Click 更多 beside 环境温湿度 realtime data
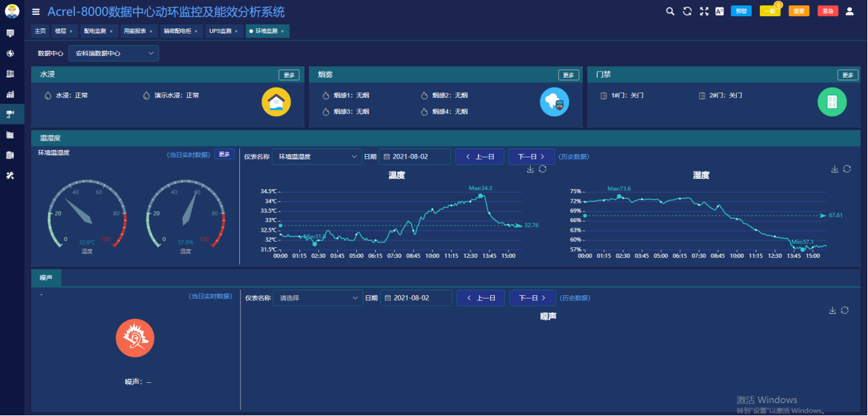This screenshot has width=868, height=416. pos(224,154)
